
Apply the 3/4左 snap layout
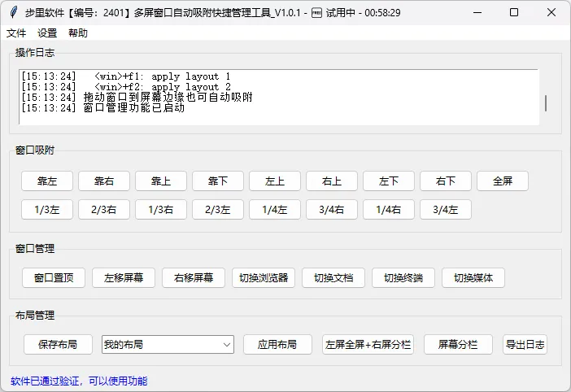[x=446, y=209]
